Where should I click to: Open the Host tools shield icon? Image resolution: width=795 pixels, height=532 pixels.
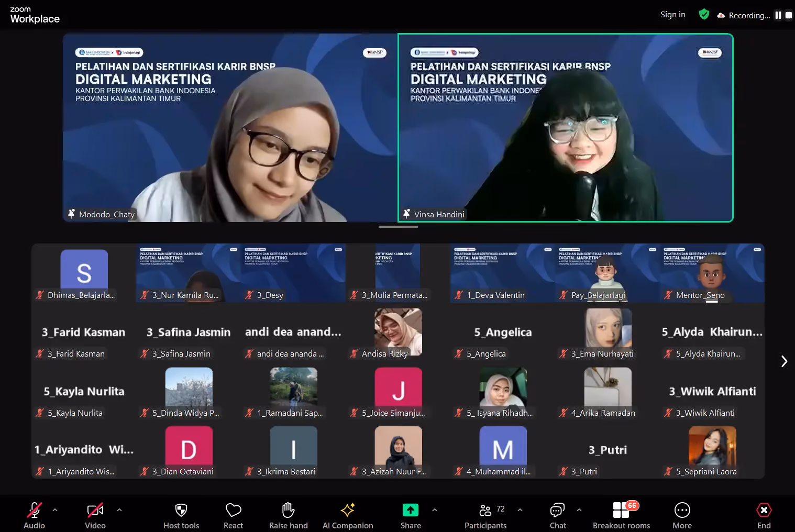[x=181, y=510]
